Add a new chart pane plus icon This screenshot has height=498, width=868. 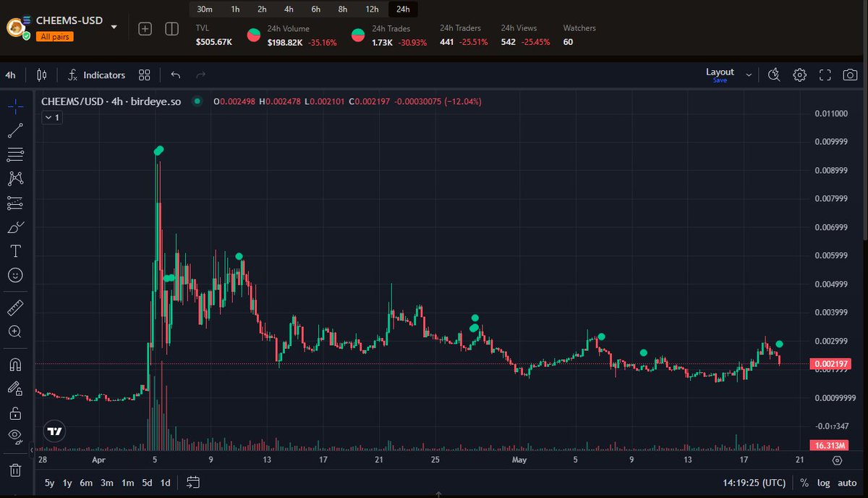(145, 29)
